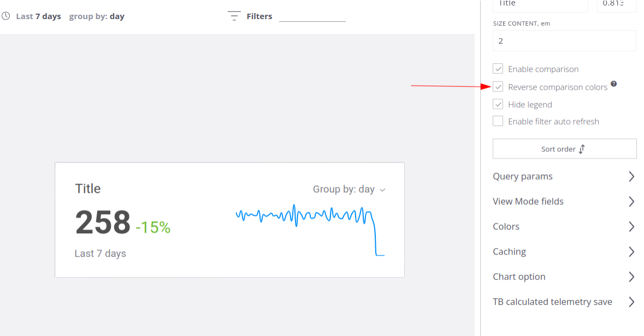Expand the Caching section
Screen dimensions: 644x336
(564, 252)
